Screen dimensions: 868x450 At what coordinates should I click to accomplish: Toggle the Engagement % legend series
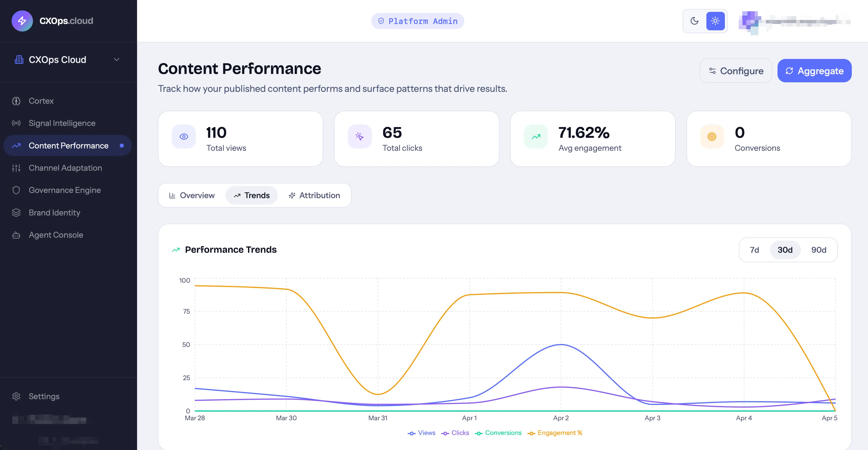point(555,433)
